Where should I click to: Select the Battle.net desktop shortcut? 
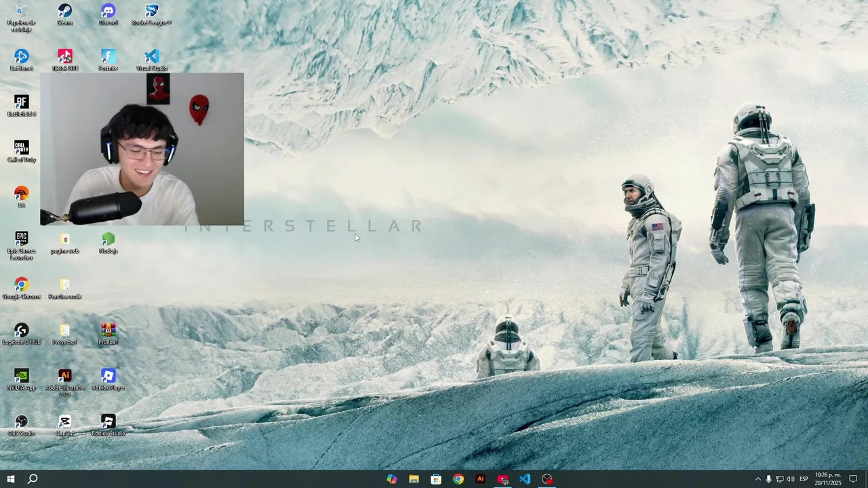22,60
